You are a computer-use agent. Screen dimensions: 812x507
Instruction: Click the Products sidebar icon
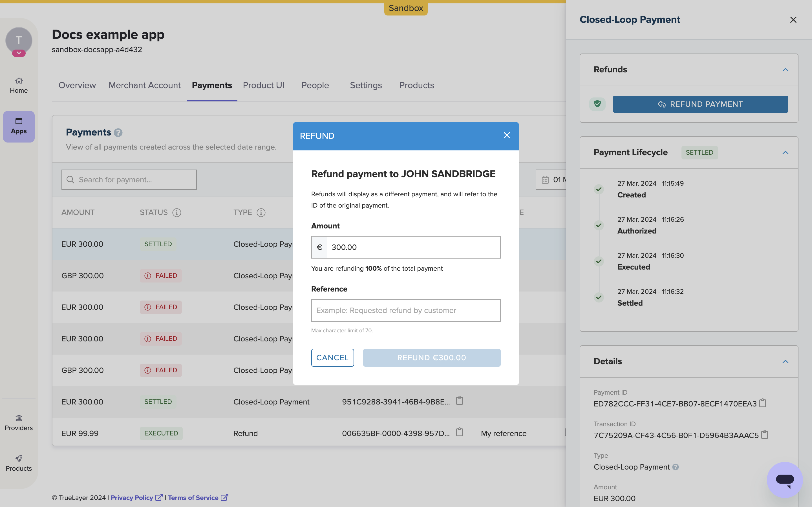click(19, 462)
